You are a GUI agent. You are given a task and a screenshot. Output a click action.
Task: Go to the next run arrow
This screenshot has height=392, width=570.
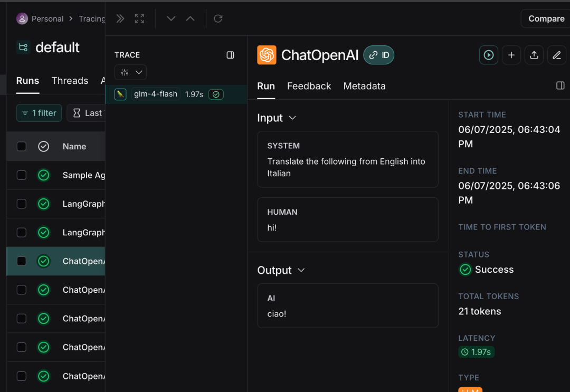[x=171, y=18]
